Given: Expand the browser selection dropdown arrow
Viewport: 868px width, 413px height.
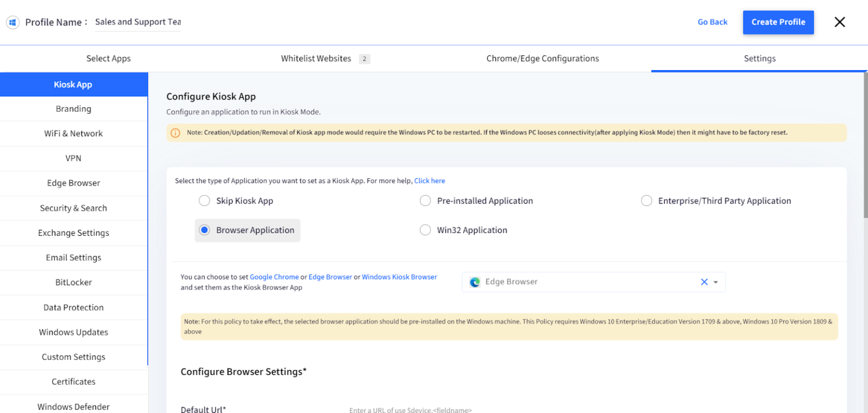Looking at the screenshot, I should pos(716,282).
